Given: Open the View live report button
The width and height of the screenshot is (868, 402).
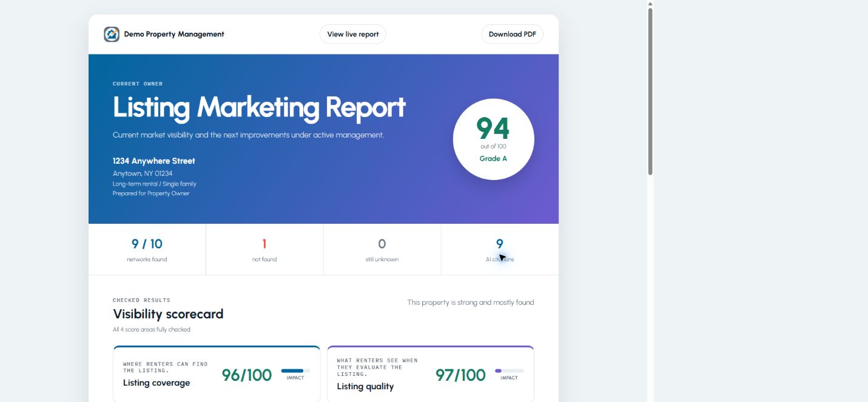Looking at the screenshot, I should (x=352, y=35).
